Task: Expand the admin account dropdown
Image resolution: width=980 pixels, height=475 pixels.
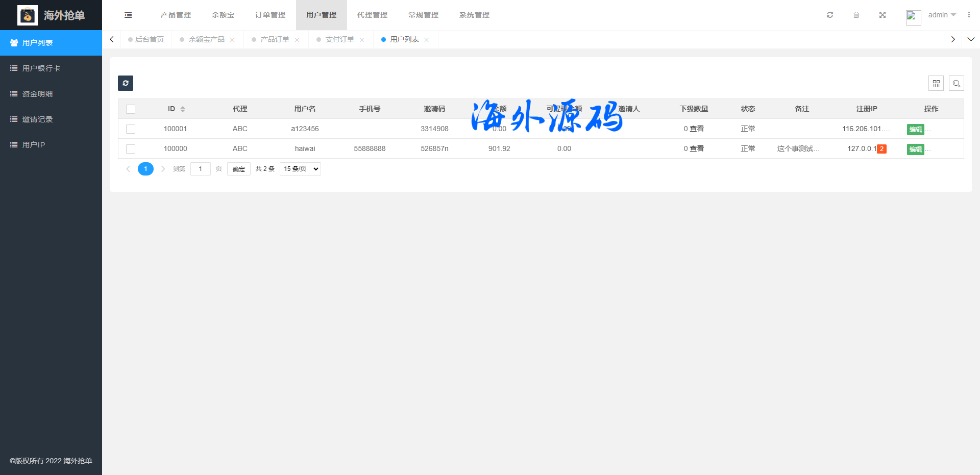Action: pos(942,15)
